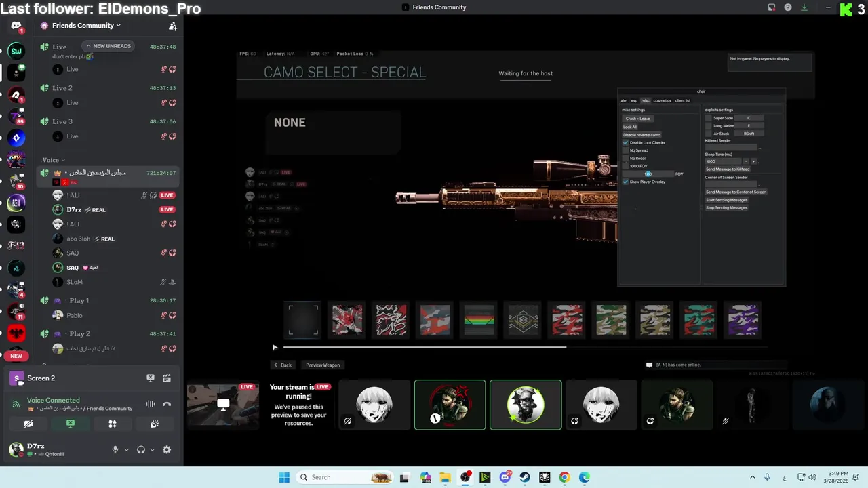Click the Killfeed Sender text field

point(731,147)
